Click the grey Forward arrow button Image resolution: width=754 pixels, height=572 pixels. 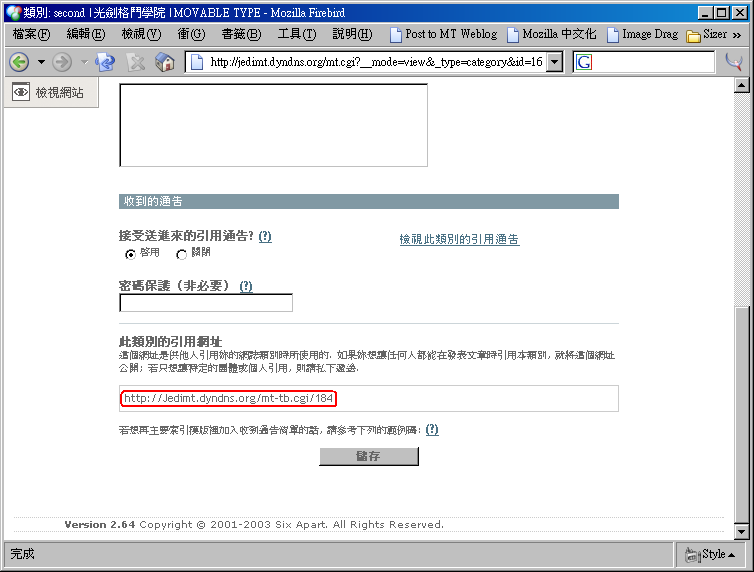(x=62, y=62)
